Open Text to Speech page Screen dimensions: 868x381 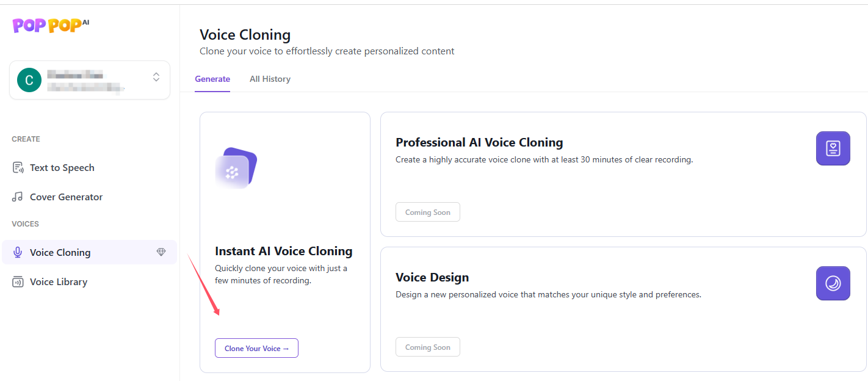coord(62,168)
